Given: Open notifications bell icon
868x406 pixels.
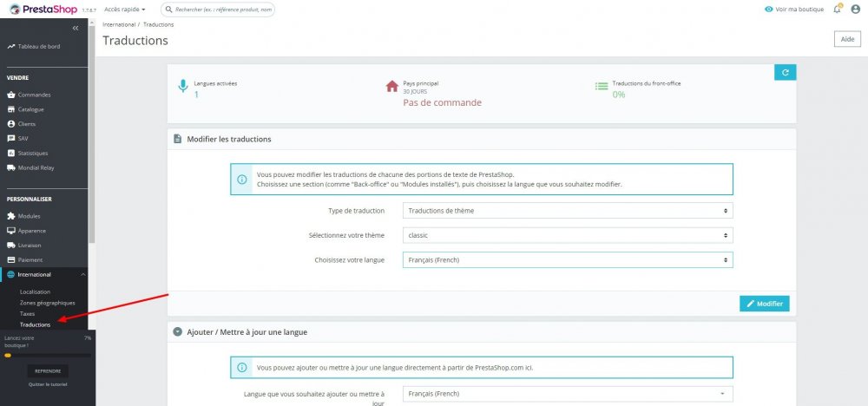Looking at the screenshot, I should coord(837,9).
